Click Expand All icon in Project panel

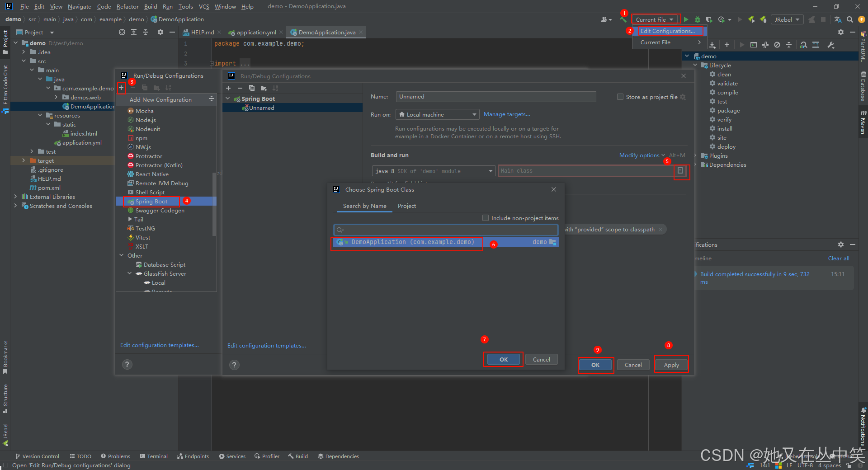(x=134, y=32)
